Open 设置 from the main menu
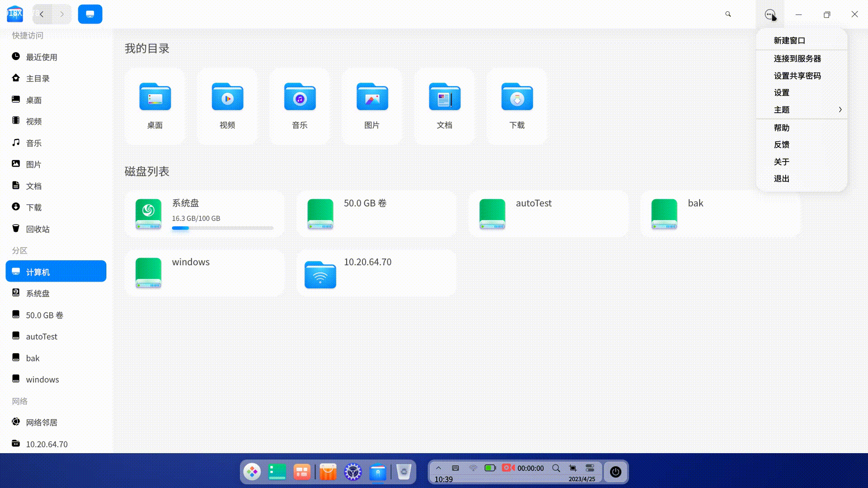The width and height of the screenshot is (868, 488). point(801,93)
